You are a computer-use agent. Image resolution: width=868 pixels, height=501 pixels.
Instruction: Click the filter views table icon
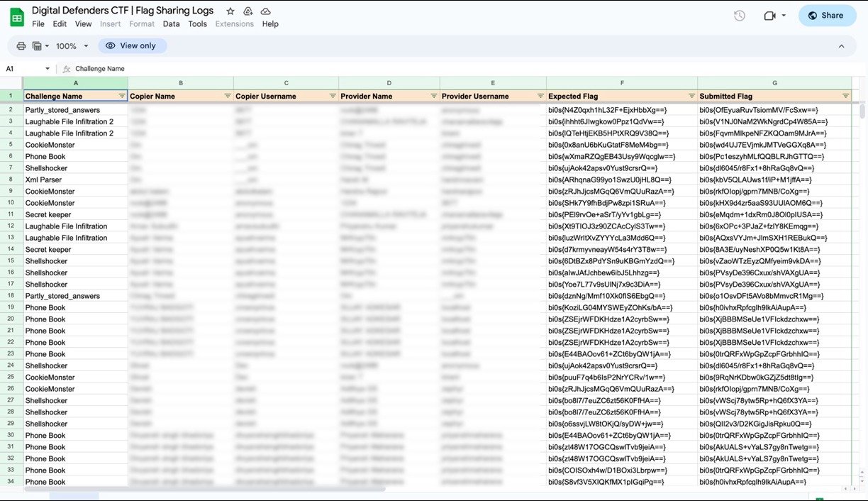point(37,46)
